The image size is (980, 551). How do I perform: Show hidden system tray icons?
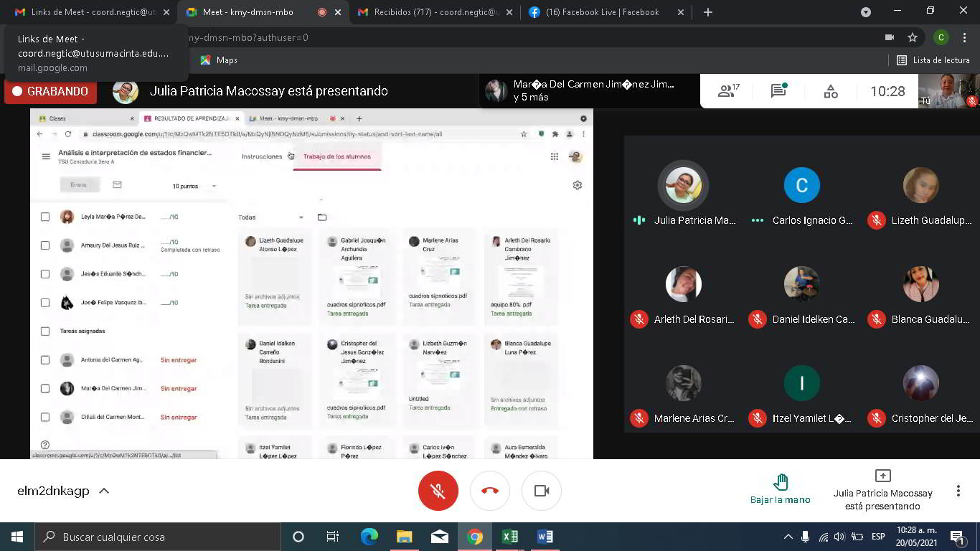(x=788, y=537)
